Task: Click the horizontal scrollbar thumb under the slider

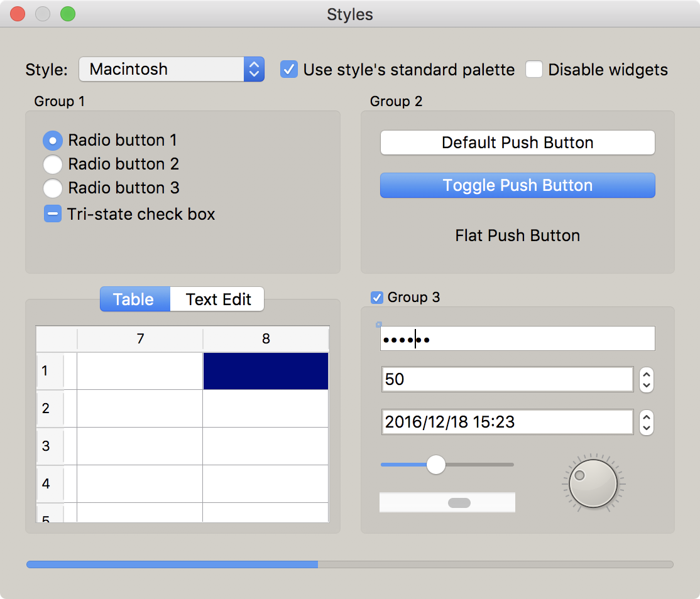Action: [x=459, y=502]
